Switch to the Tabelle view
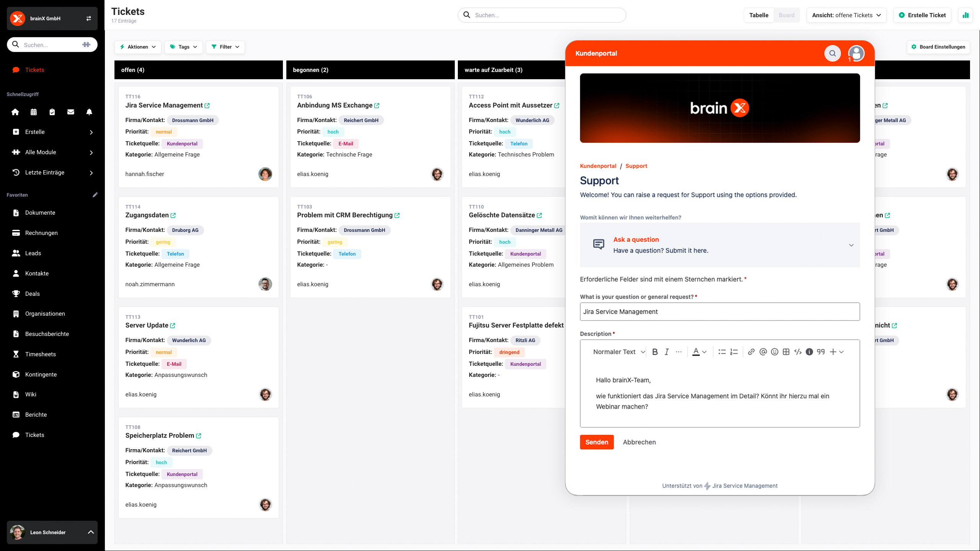The image size is (980, 551). (x=758, y=15)
